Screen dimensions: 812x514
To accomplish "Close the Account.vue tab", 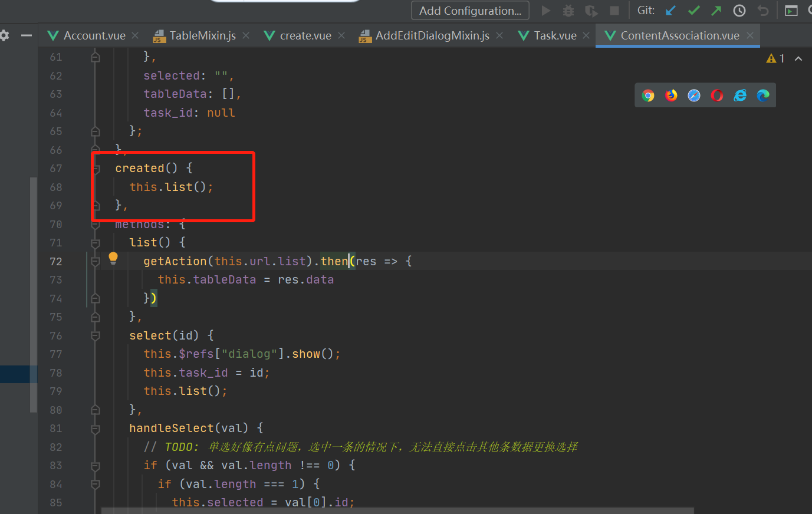I will tap(135, 35).
